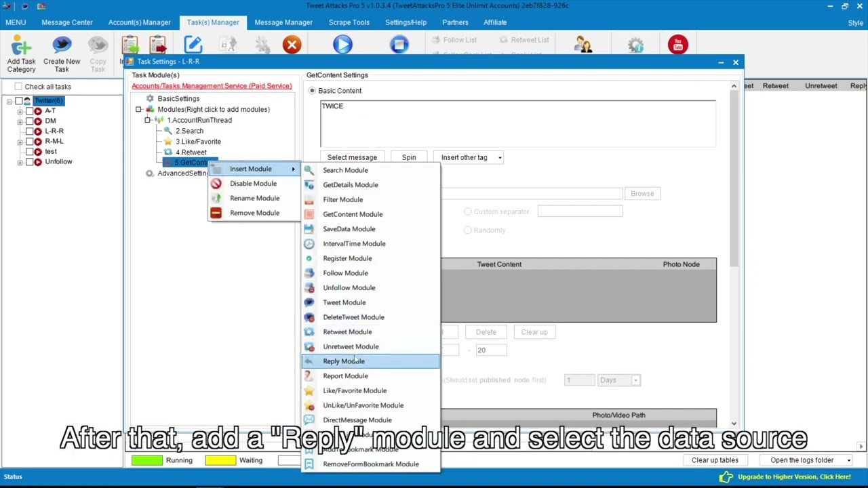This screenshot has width=868, height=488.
Task: Click Upgrade to Higher Version link
Action: pyautogui.click(x=793, y=477)
